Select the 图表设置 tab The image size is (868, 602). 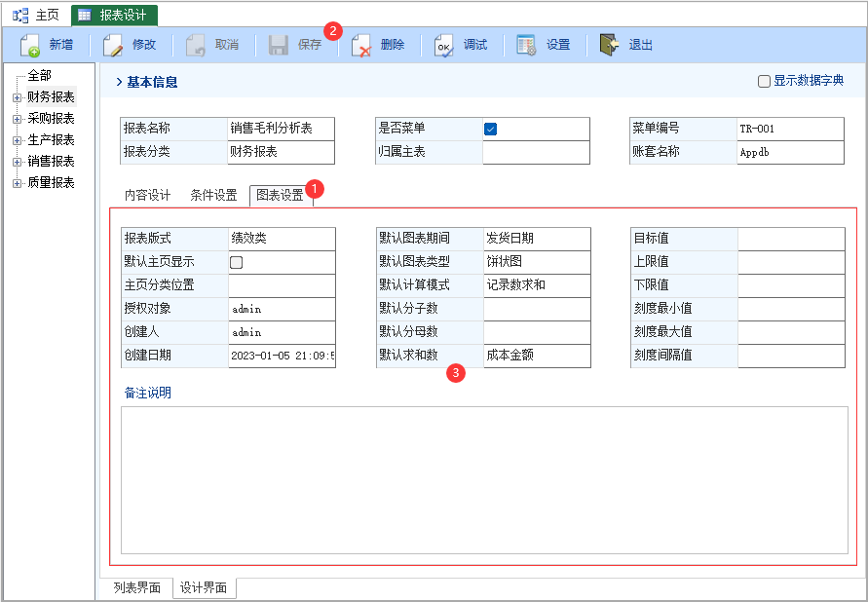point(281,196)
